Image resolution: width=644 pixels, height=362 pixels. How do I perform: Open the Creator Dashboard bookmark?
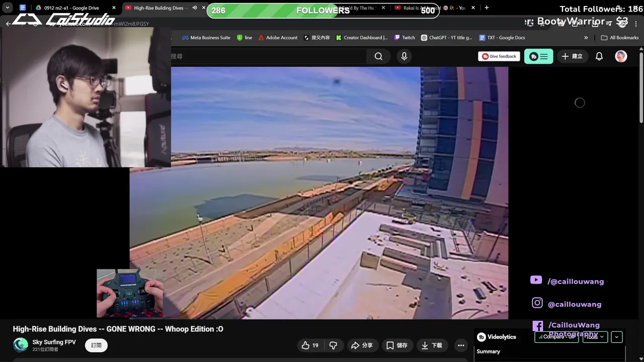click(362, 38)
